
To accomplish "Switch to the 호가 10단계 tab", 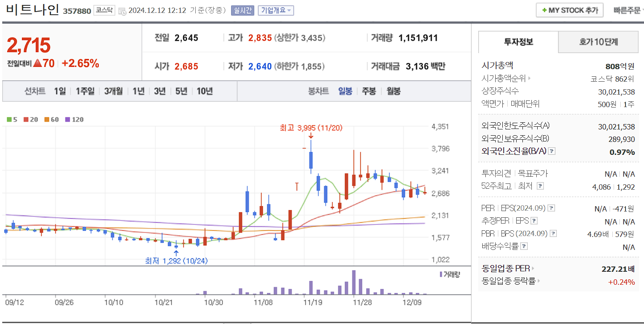I will (598, 42).
